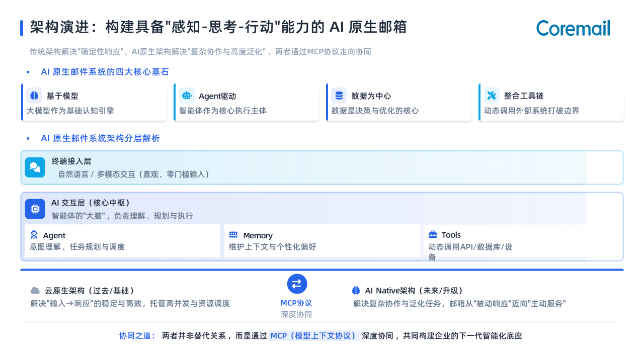Click the Agent person icon
The width and height of the screenshot is (644, 362).
(x=34, y=235)
